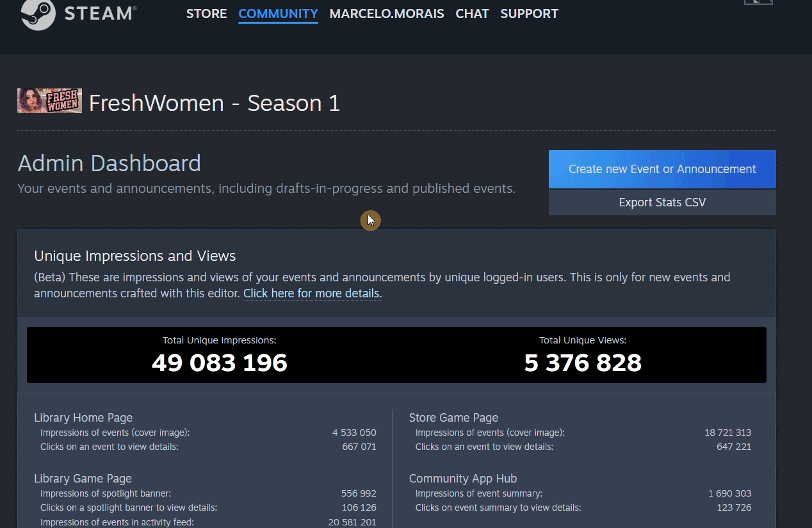Select Impressions of event summary label
The width and height of the screenshot is (812, 528).
click(479, 493)
